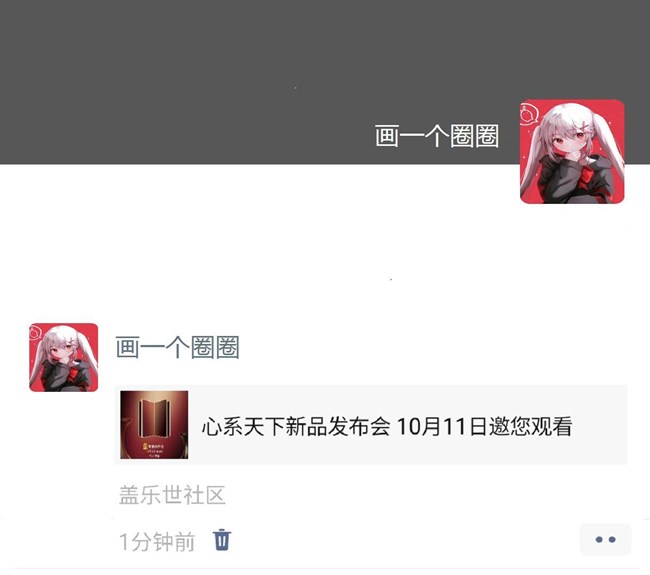
Task: Open the 心系天下新品发布会 shared link title
Action: click(296, 426)
